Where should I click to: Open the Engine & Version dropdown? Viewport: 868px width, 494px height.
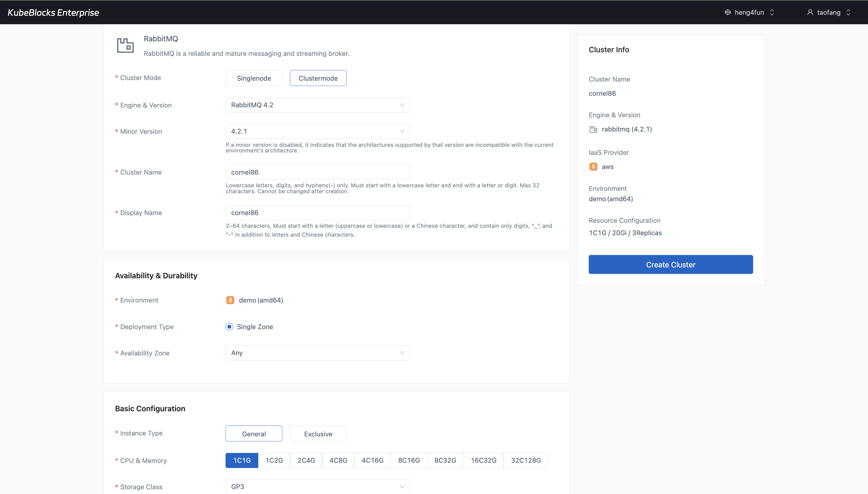pos(318,105)
